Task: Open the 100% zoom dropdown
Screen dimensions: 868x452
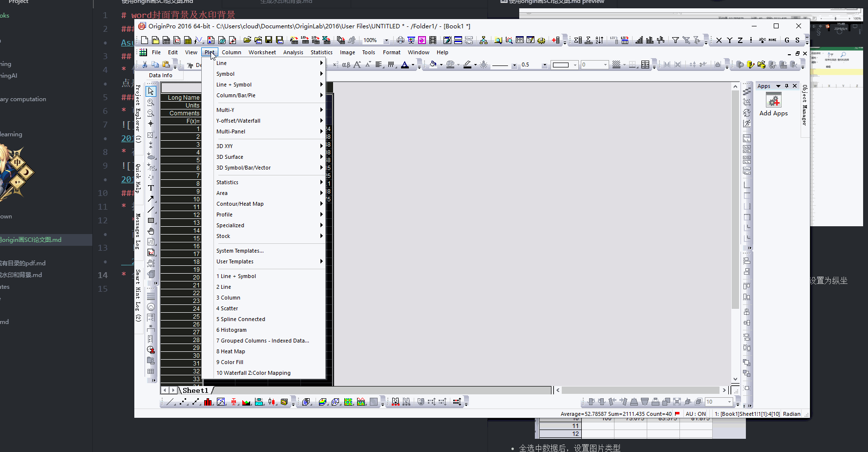Action: (x=386, y=40)
